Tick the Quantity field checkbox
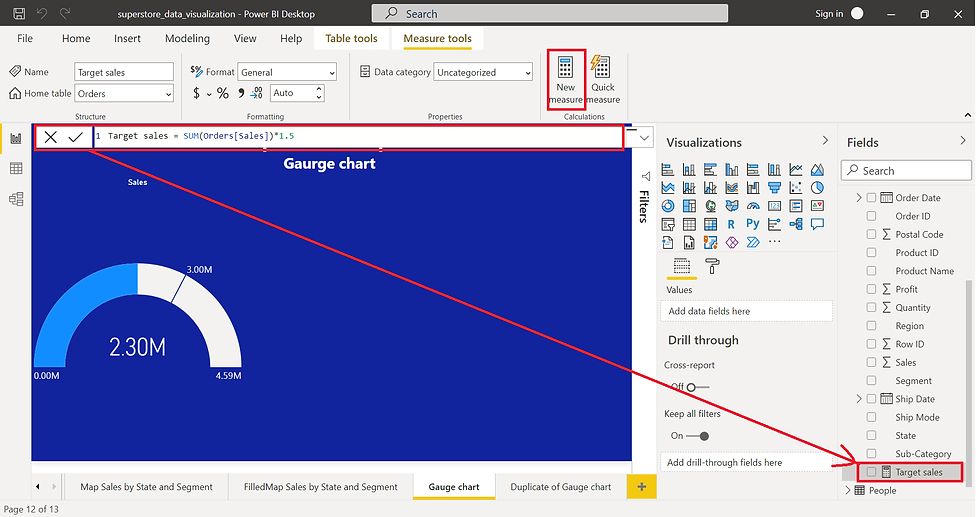 (871, 308)
